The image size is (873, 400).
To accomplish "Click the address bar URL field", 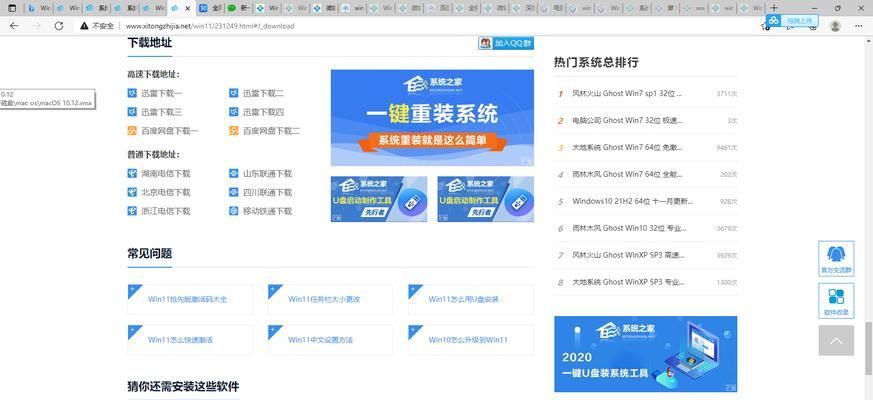I will (210, 26).
